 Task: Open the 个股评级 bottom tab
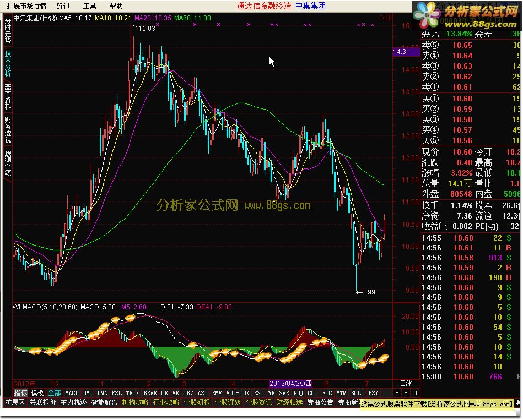pos(228,402)
